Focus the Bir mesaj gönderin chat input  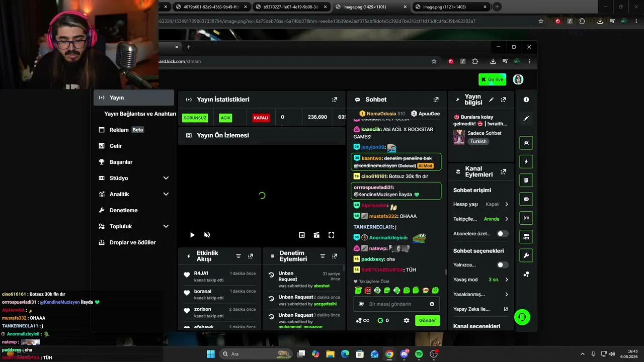[x=396, y=304]
